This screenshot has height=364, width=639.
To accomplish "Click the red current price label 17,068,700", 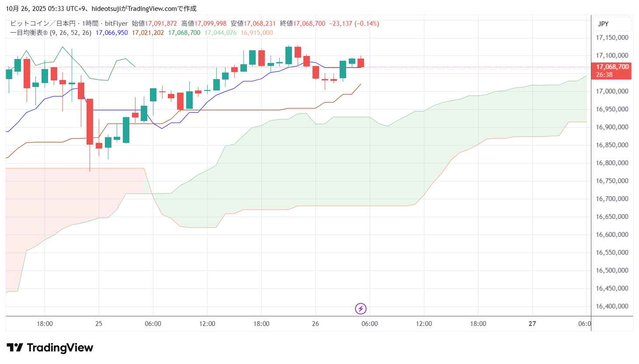I will click(612, 67).
